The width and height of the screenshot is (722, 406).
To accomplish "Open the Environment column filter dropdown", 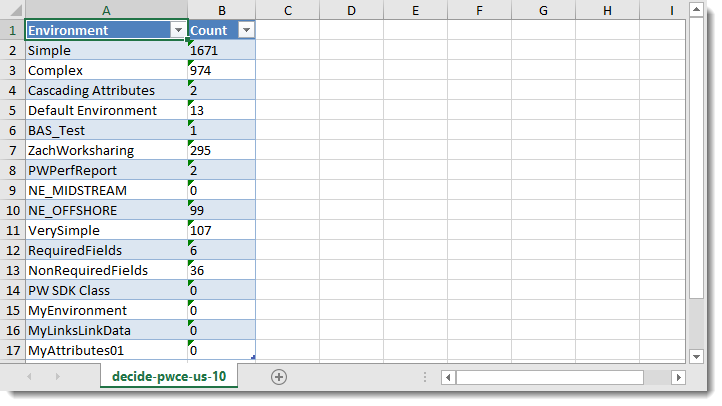I will click(178, 31).
